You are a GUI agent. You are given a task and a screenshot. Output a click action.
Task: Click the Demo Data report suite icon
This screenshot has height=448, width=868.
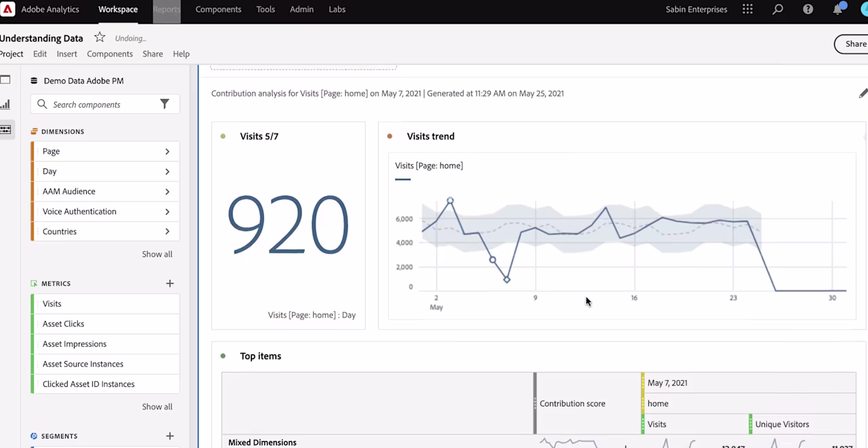click(34, 81)
